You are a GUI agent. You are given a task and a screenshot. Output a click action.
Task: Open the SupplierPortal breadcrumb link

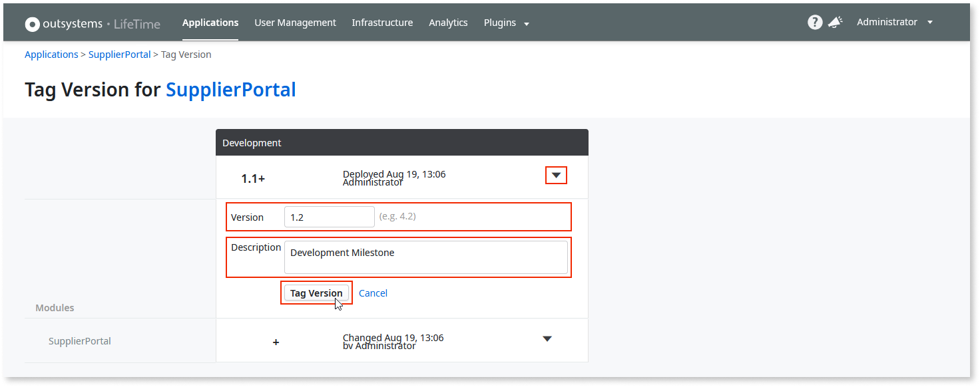[x=119, y=54]
